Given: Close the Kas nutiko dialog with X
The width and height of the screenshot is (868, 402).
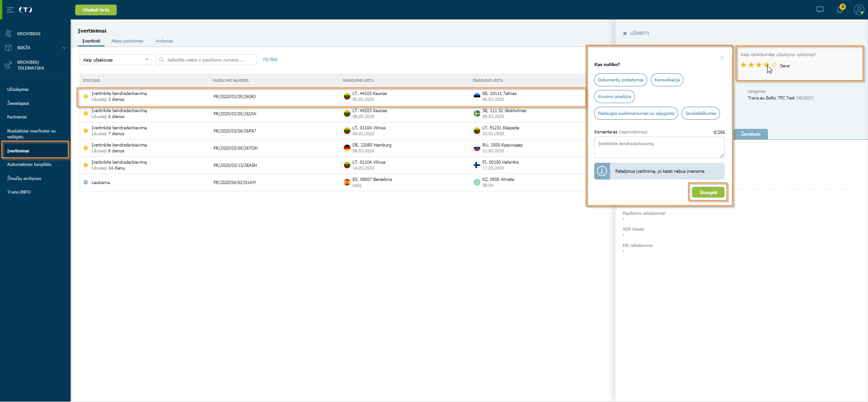Looking at the screenshot, I should pos(722,57).
